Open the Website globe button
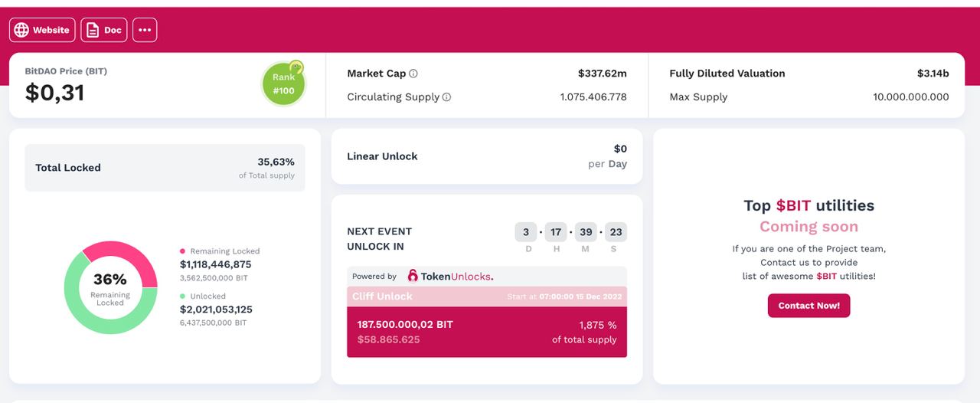 click(42, 30)
